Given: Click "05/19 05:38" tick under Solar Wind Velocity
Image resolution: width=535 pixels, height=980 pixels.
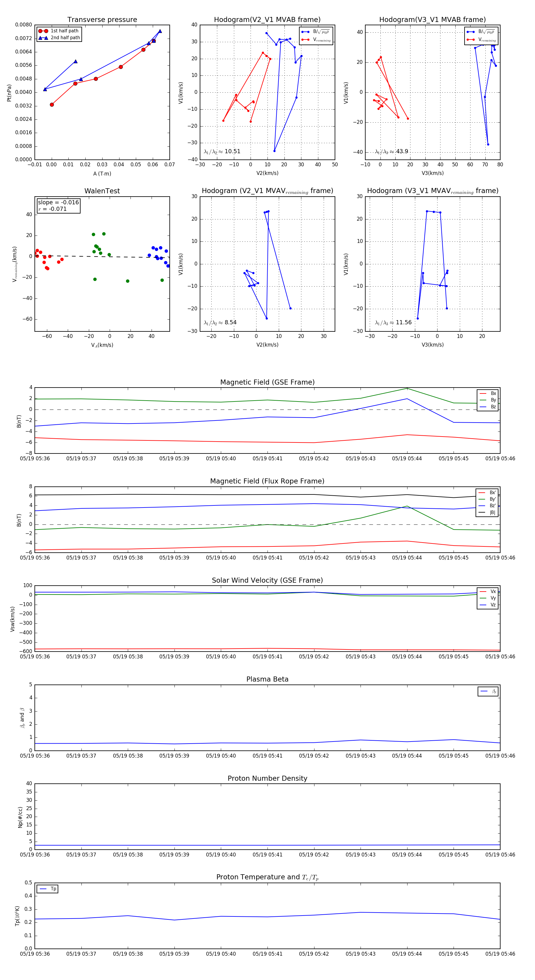Looking at the screenshot, I should click(128, 657).
